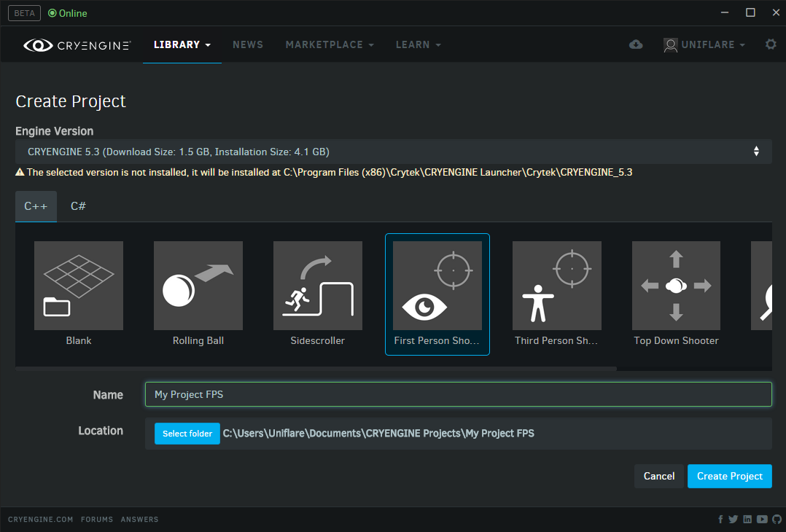The image size is (786, 532).
Task: Open the Facebook link icon
Action: click(x=720, y=520)
